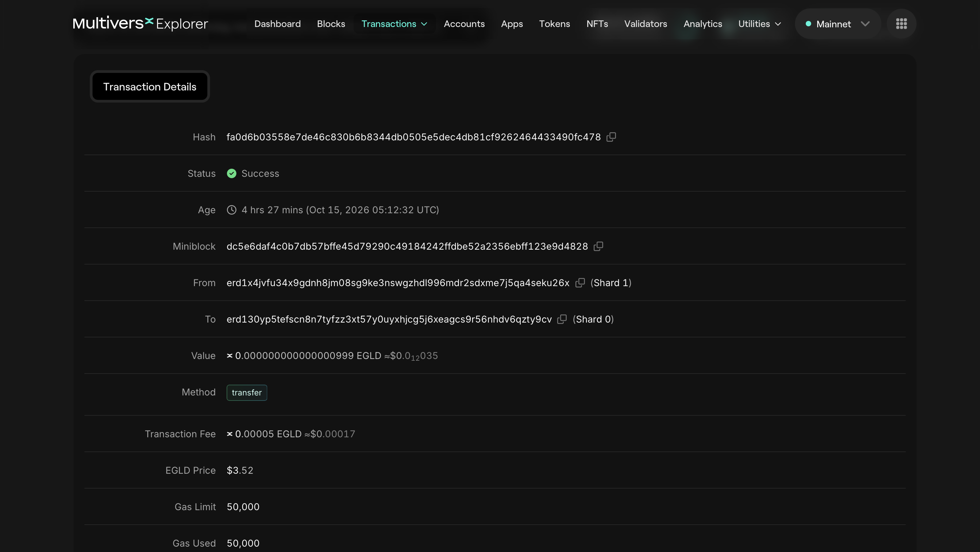Screen dimensions: 980x552
Task: Open the sender address erd1x4jvfu34...
Action: (398, 283)
